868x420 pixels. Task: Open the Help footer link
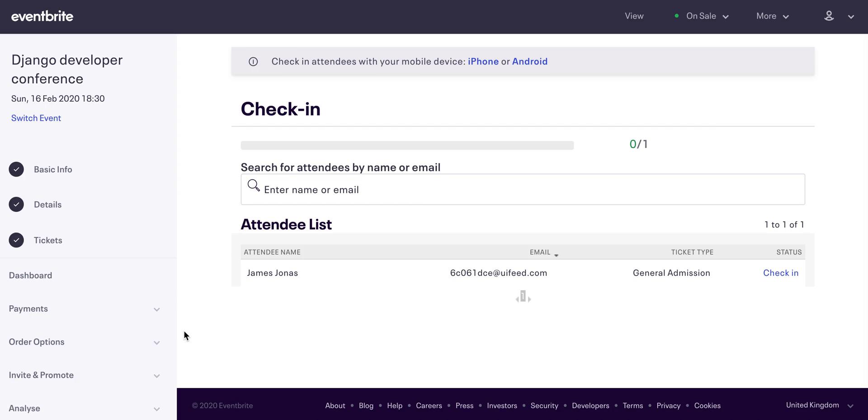[395, 406]
